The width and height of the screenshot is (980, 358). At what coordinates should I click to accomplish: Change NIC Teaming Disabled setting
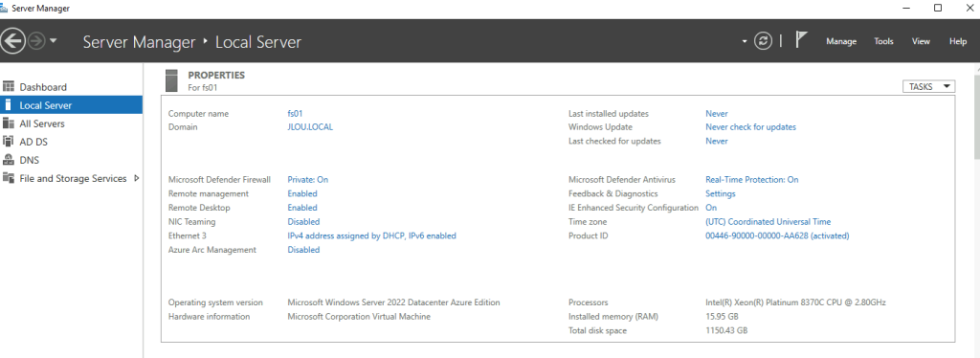(303, 222)
